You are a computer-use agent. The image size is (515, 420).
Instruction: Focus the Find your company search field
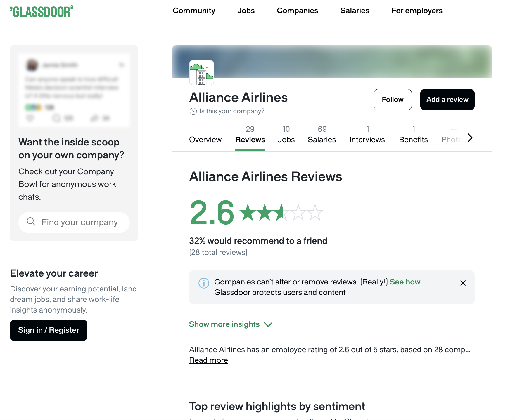click(x=80, y=222)
